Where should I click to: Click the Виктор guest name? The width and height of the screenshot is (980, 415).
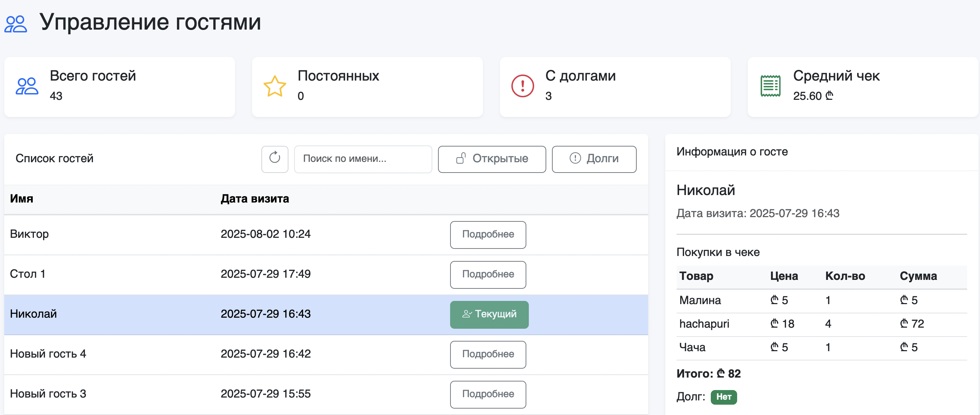[29, 234]
